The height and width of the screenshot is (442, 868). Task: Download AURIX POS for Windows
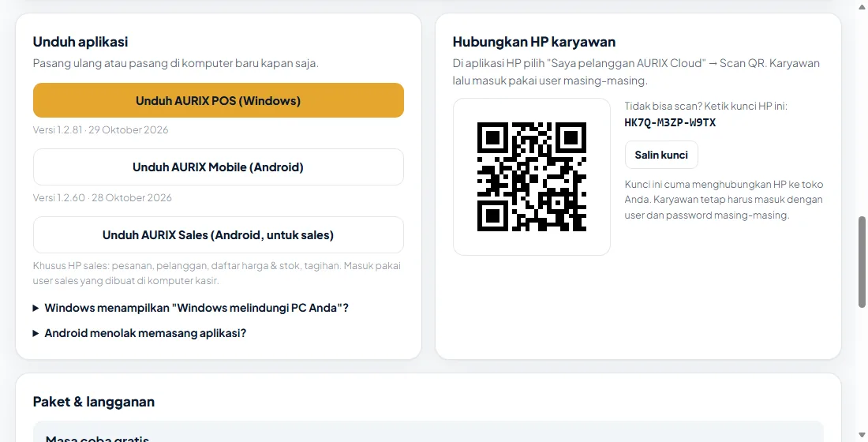pyautogui.click(x=218, y=100)
